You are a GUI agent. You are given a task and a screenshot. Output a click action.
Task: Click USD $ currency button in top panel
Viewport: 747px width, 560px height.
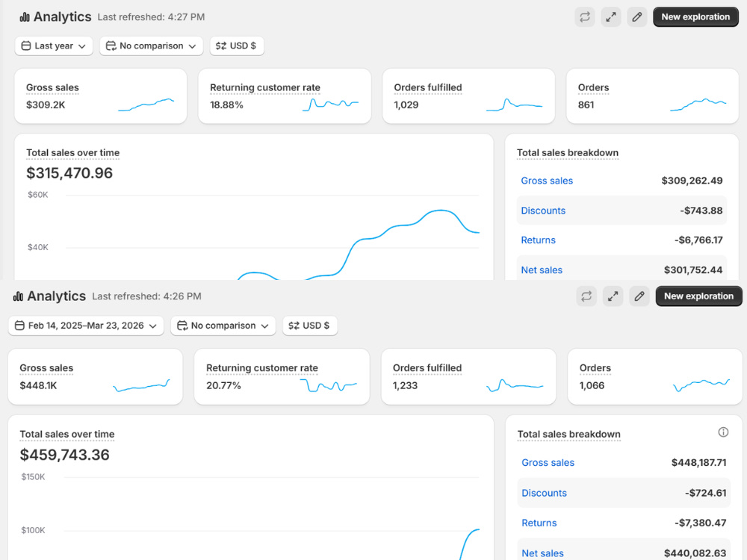tap(237, 46)
